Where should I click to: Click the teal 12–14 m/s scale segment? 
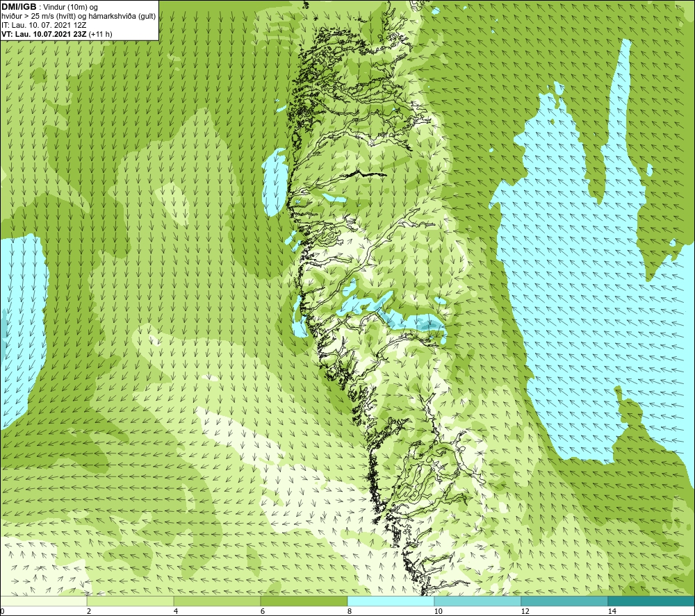[564, 601]
